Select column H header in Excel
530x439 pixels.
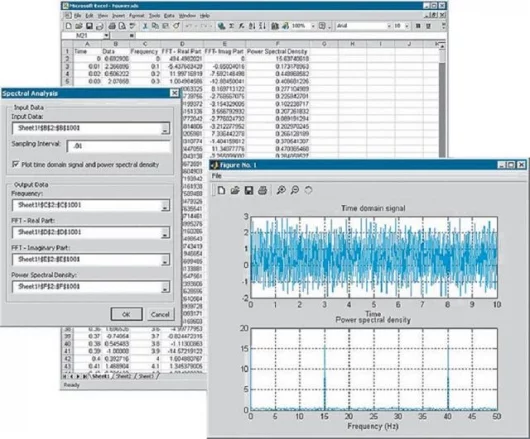coord(352,44)
